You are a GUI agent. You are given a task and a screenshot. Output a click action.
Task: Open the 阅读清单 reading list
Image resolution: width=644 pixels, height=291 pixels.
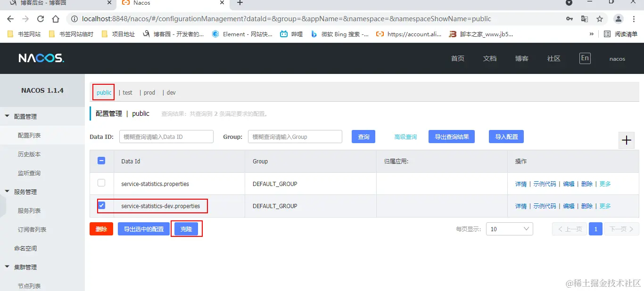tap(620, 34)
